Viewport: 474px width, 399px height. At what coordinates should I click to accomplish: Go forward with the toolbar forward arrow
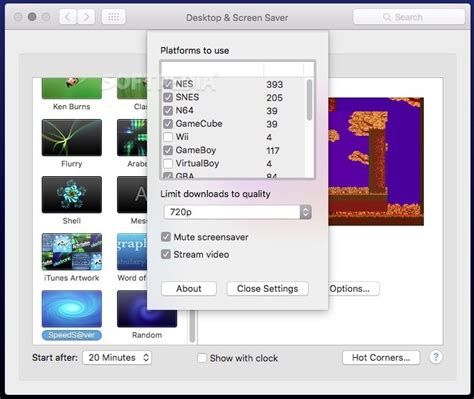[x=86, y=17]
